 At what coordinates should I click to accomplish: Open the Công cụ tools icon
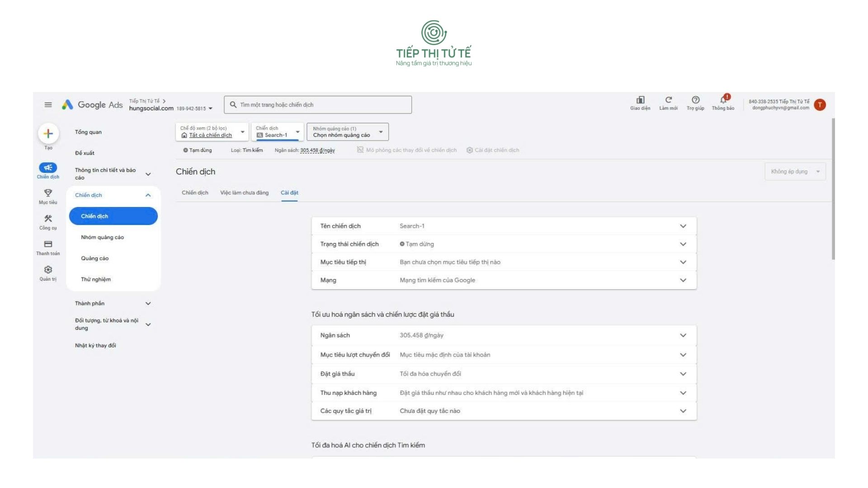pos(48,219)
